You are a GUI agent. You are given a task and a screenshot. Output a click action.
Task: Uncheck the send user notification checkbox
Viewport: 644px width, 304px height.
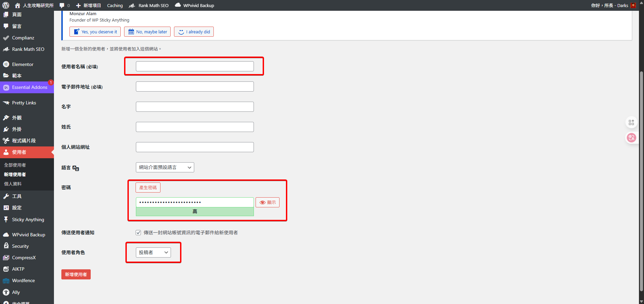[138, 233]
